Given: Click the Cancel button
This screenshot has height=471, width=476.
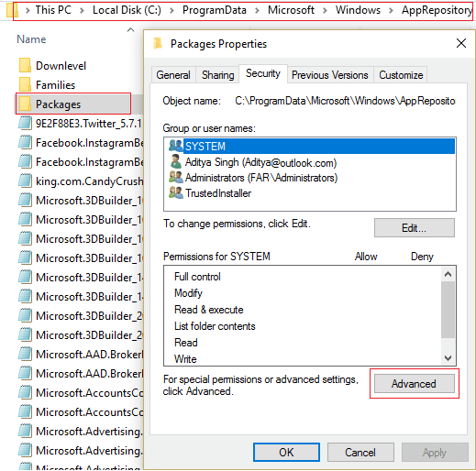Looking at the screenshot, I should (x=360, y=453).
